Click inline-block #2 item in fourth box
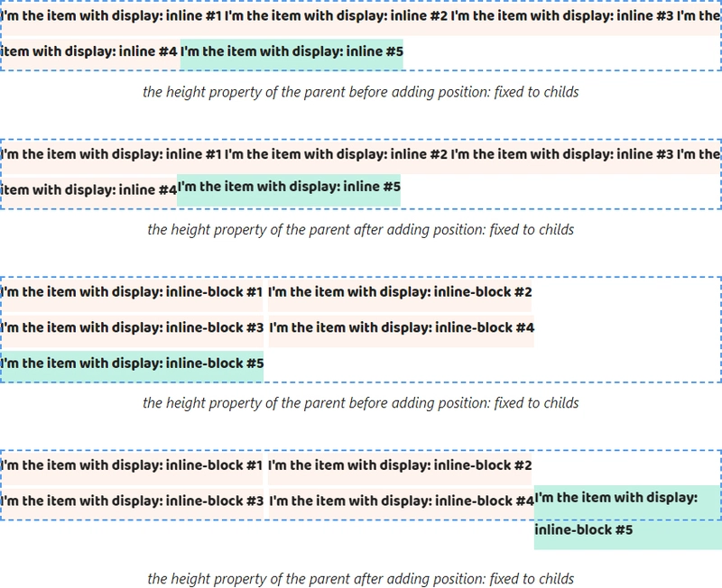The image size is (722, 588). (x=400, y=468)
